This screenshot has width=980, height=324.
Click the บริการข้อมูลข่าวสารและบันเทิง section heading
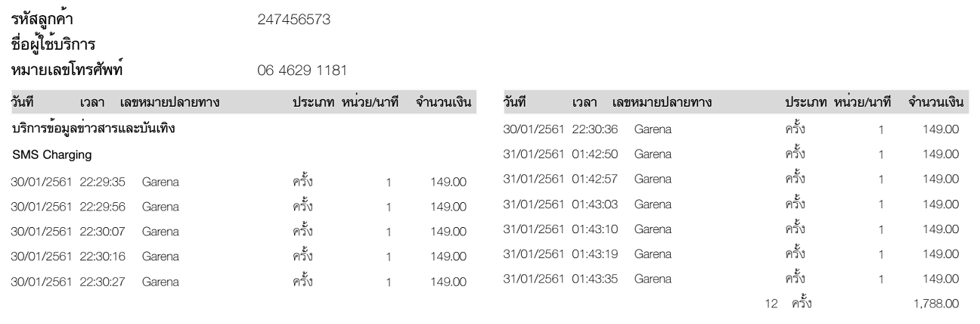94,129
